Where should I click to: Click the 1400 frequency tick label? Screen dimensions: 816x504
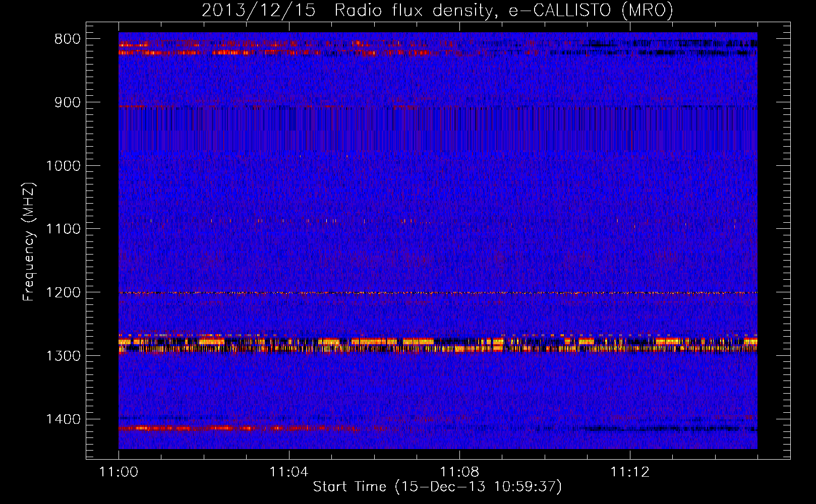[x=63, y=419]
